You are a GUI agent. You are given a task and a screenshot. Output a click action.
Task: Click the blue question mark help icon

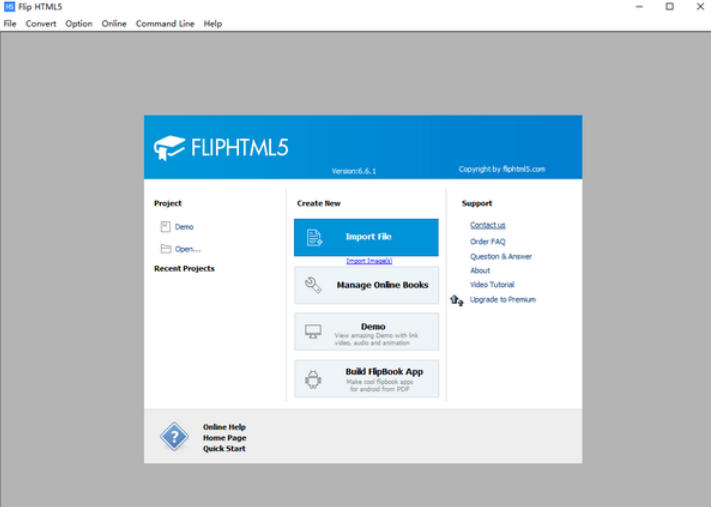click(174, 437)
